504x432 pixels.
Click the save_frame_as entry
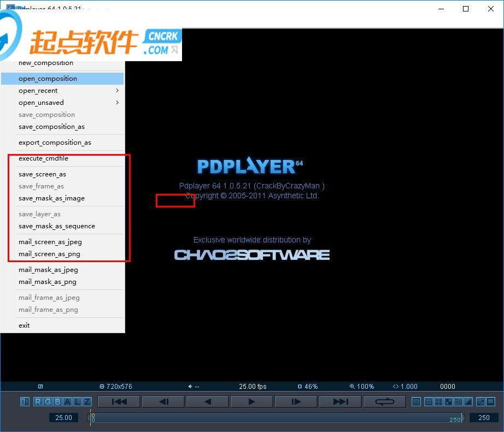point(62,186)
